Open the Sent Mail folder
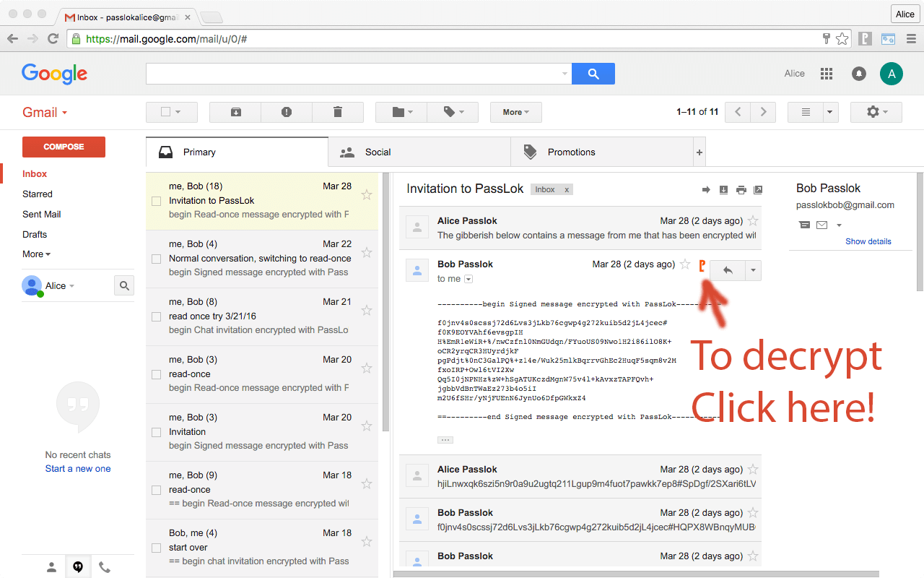Viewport: 924px width, 578px height. point(42,215)
